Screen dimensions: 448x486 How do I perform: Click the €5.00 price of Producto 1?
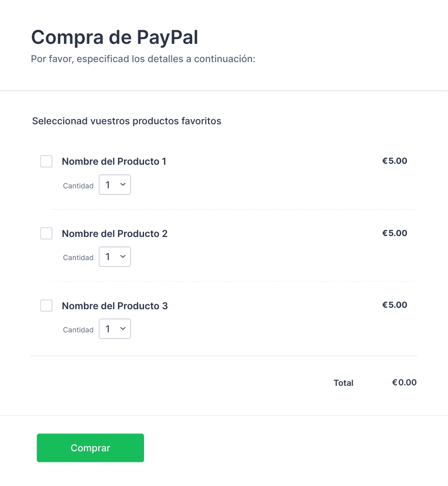(x=395, y=161)
